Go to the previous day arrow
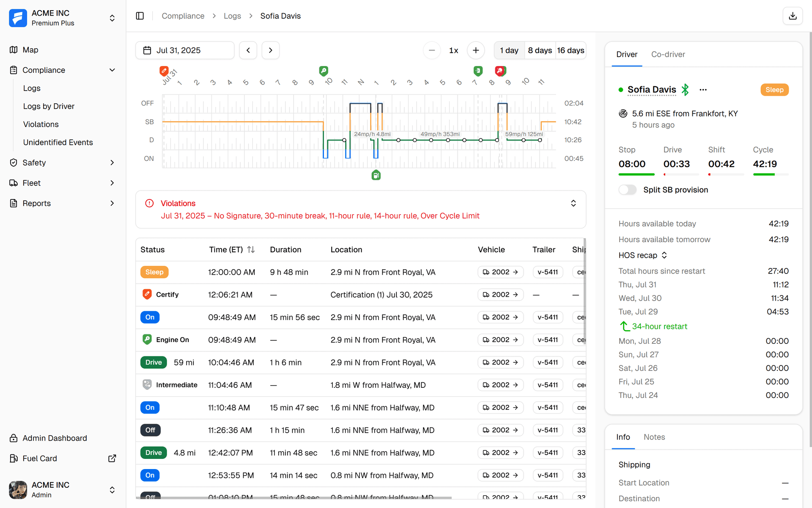812x508 pixels. click(x=248, y=50)
